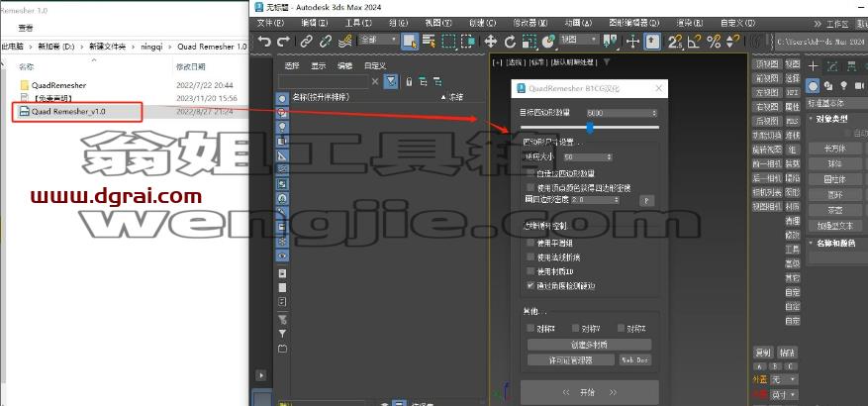
Task: Select the Cameras category icon
Action: (x=859, y=86)
